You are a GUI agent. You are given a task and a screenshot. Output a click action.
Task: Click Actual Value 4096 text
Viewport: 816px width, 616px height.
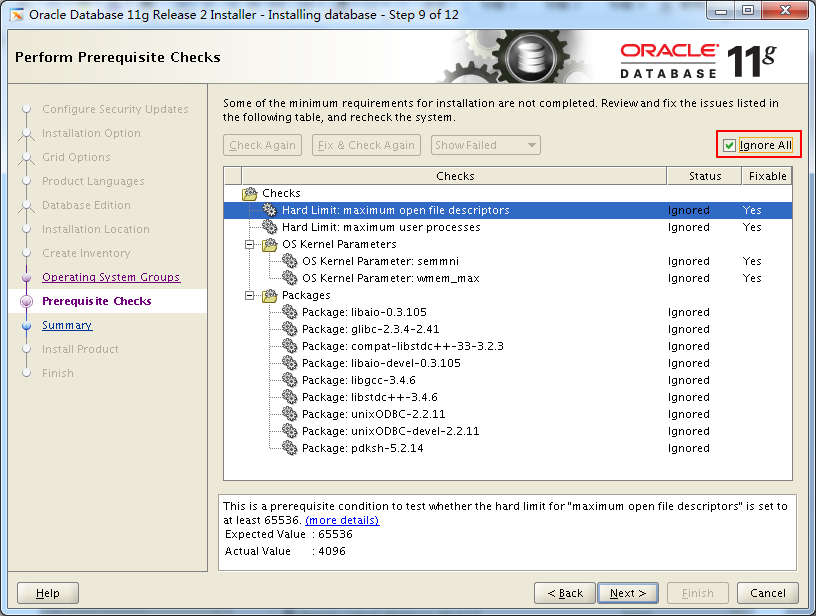pyautogui.click(x=285, y=550)
